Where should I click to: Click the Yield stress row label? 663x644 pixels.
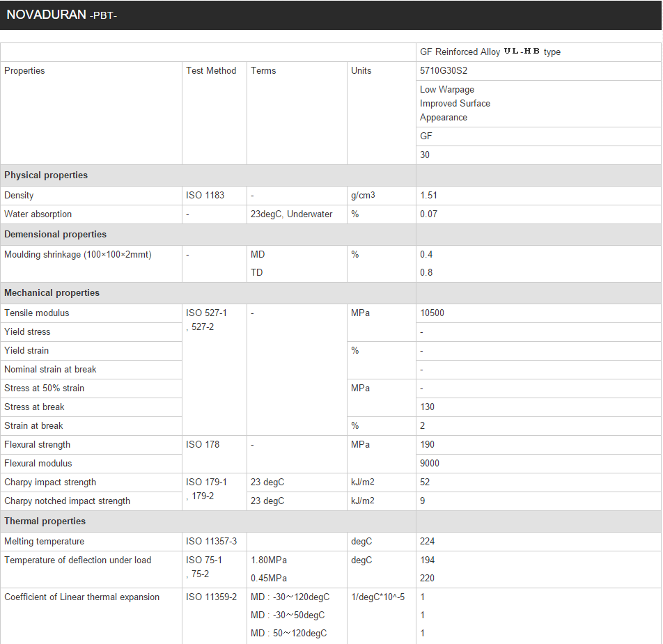pos(27,331)
